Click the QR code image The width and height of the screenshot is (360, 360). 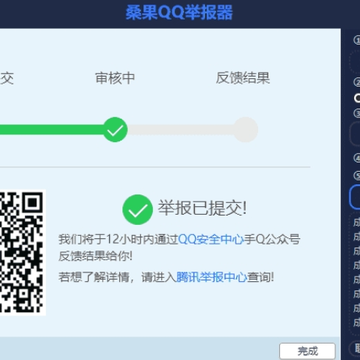(x=22, y=252)
